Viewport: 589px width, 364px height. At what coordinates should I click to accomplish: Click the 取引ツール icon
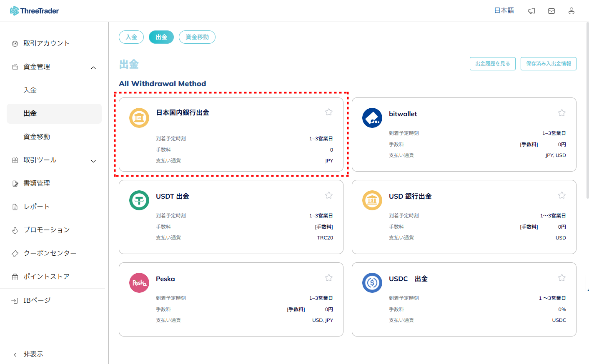point(15,160)
